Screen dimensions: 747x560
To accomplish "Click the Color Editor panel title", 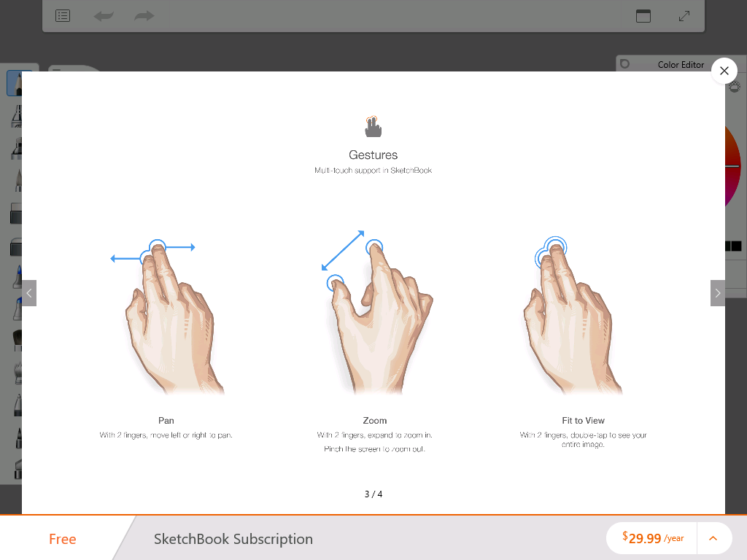I will coord(681,65).
